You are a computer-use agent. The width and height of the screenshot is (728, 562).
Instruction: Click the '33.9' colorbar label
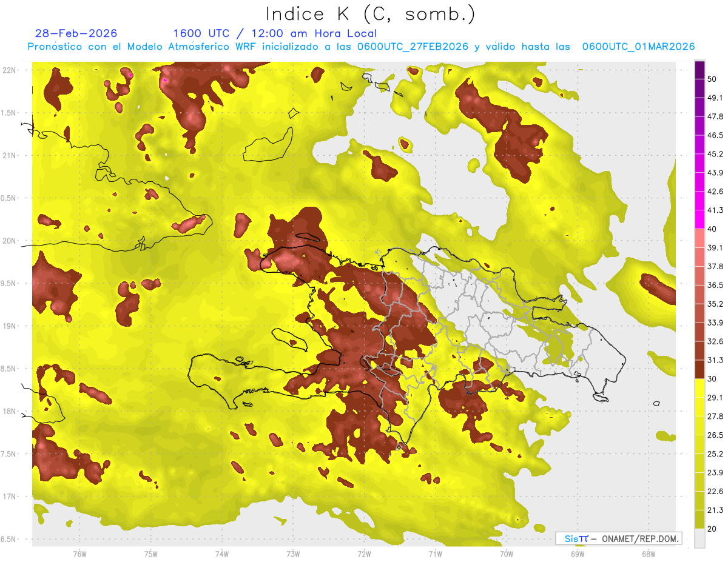pyautogui.click(x=715, y=323)
